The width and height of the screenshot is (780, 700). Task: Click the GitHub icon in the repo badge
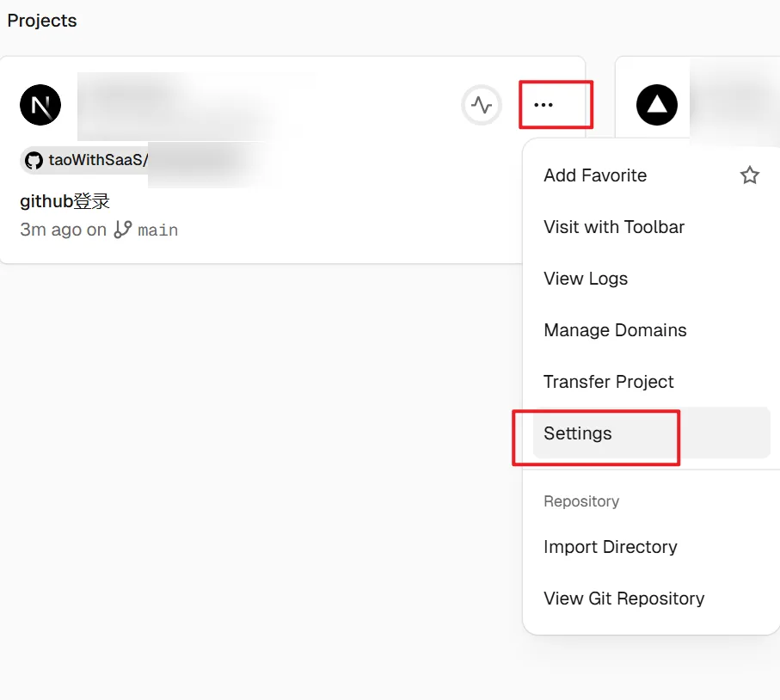pos(34,160)
